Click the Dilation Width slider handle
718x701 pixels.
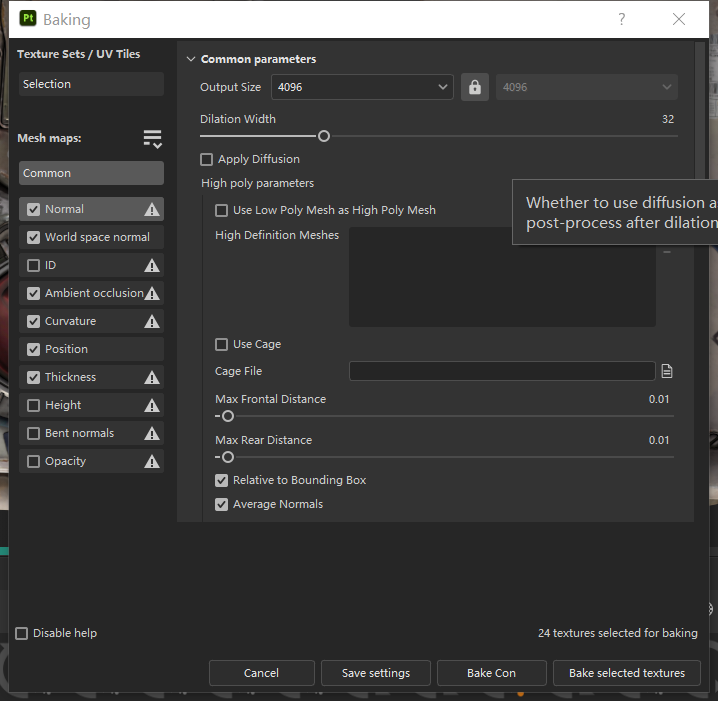pyautogui.click(x=324, y=136)
